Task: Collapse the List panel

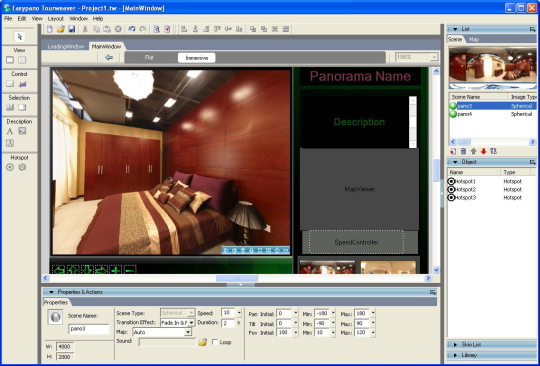Action: click(455, 29)
